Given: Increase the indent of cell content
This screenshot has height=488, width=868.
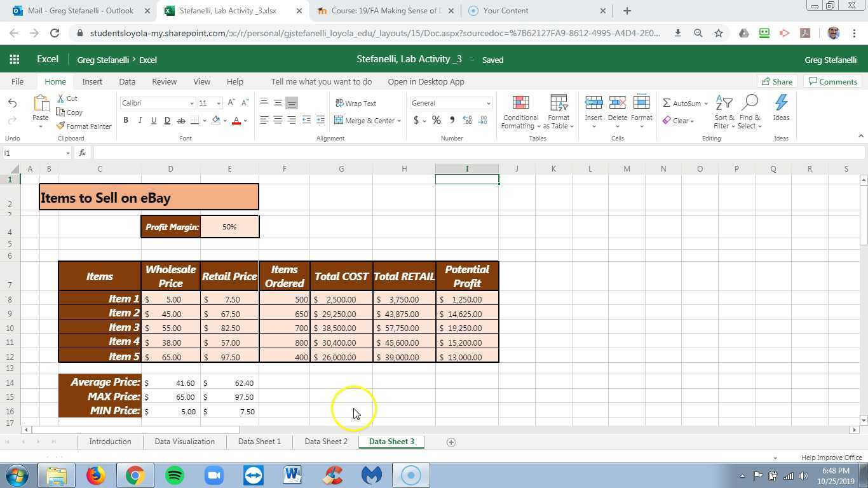Looking at the screenshot, I should coord(320,120).
